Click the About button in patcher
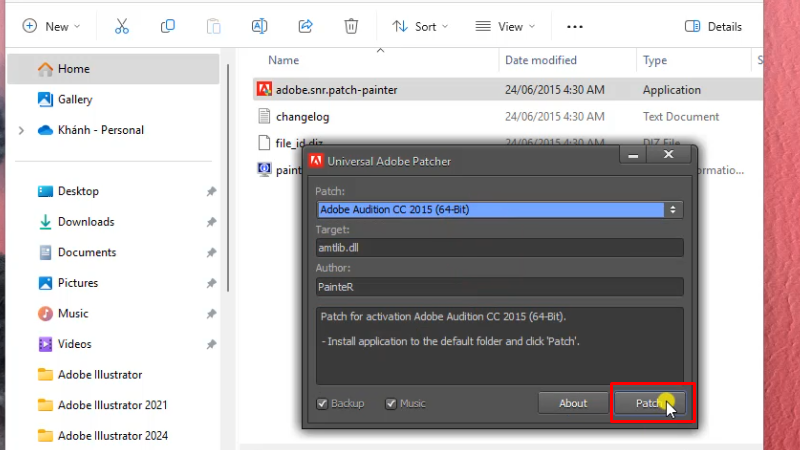The height and width of the screenshot is (450, 800). click(573, 404)
